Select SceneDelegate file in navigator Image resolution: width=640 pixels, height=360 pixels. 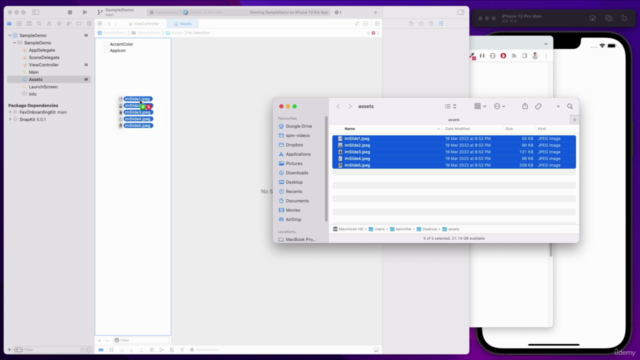pyautogui.click(x=44, y=58)
